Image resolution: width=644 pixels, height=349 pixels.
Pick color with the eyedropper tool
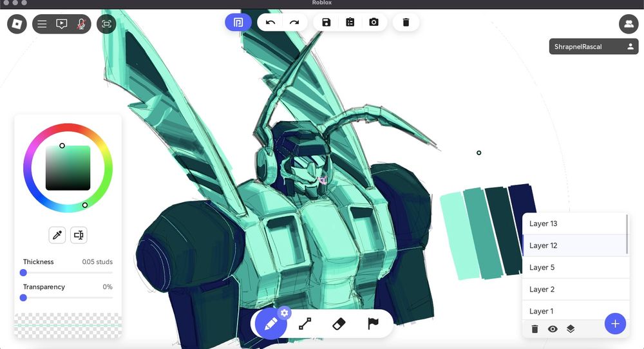coord(57,235)
